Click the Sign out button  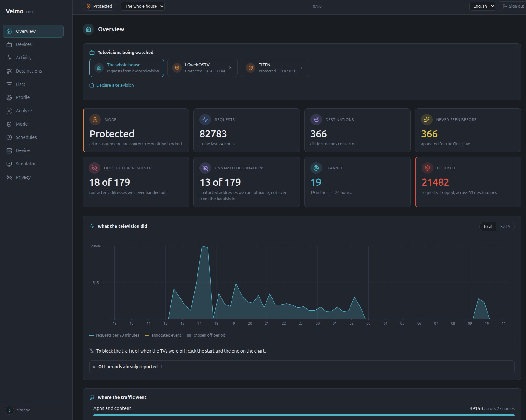pos(513,6)
